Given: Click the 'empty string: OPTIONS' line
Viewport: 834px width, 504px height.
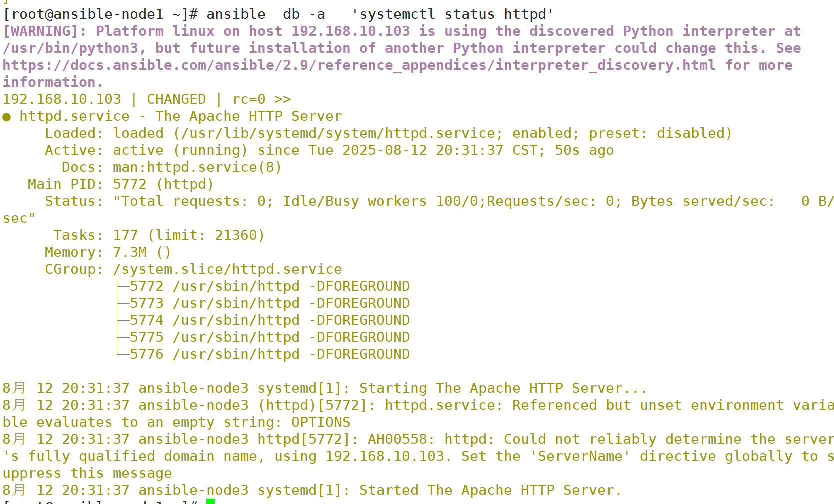Looking at the screenshot, I should coord(177,422).
